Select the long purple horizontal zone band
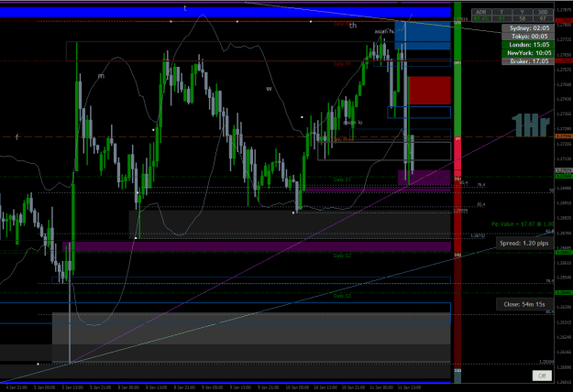 257,246
